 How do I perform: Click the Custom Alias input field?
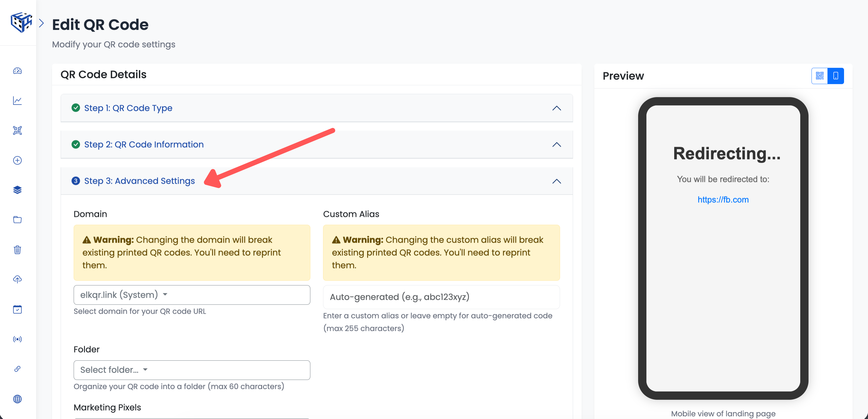pyautogui.click(x=441, y=297)
